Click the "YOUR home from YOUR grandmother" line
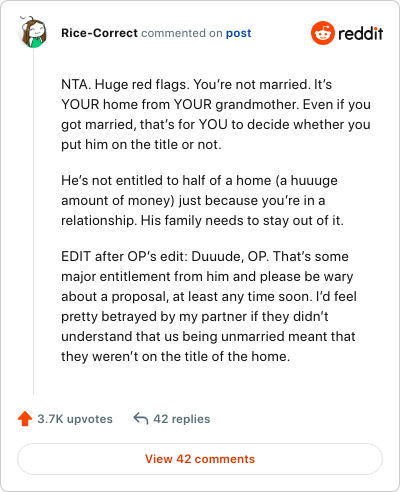This screenshot has width=400, height=492. click(216, 105)
